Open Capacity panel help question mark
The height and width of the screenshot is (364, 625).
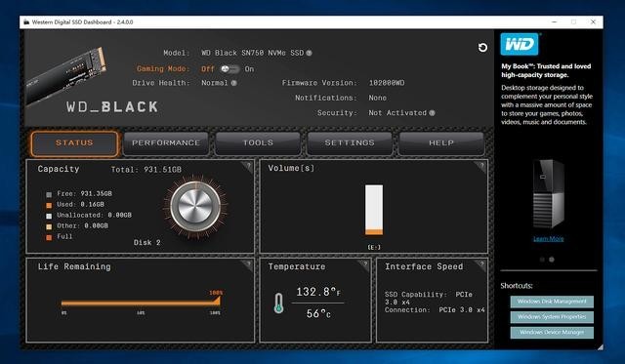pyautogui.click(x=248, y=166)
